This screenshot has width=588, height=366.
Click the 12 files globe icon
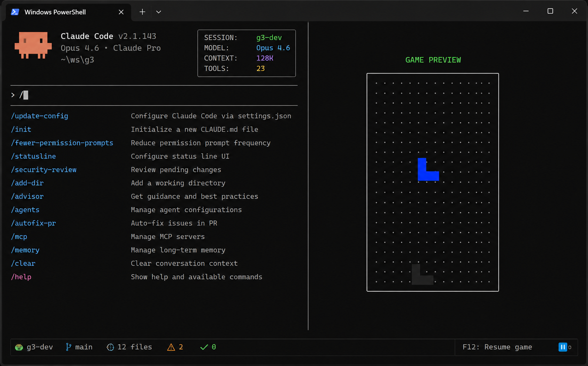(x=110, y=347)
